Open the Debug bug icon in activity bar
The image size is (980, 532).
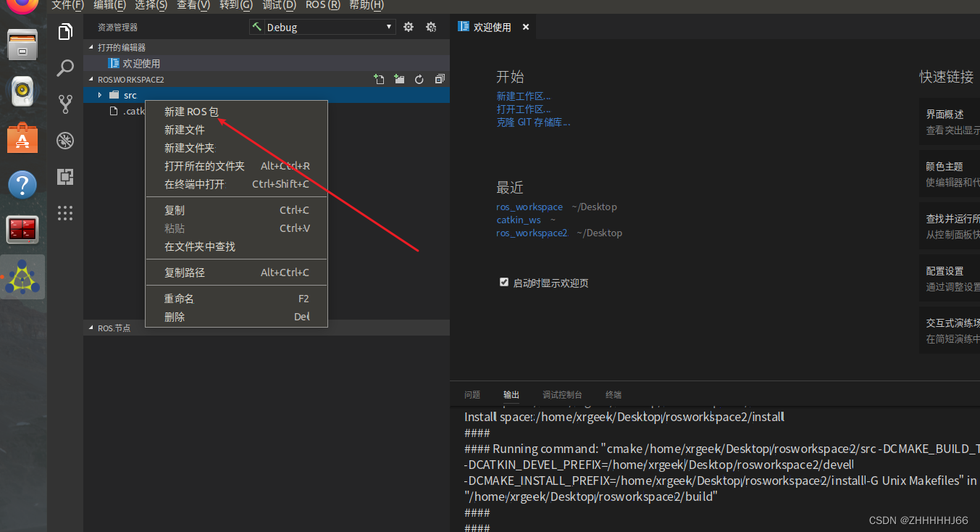pyautogui.click(x=65, y=141)
